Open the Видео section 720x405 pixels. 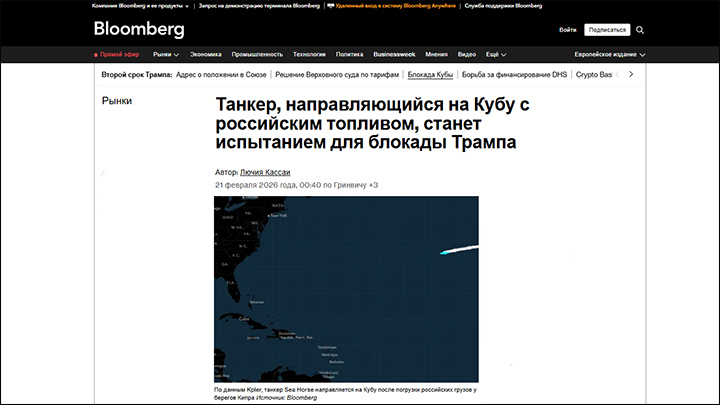pyautogui.click(x=466, y=55)
